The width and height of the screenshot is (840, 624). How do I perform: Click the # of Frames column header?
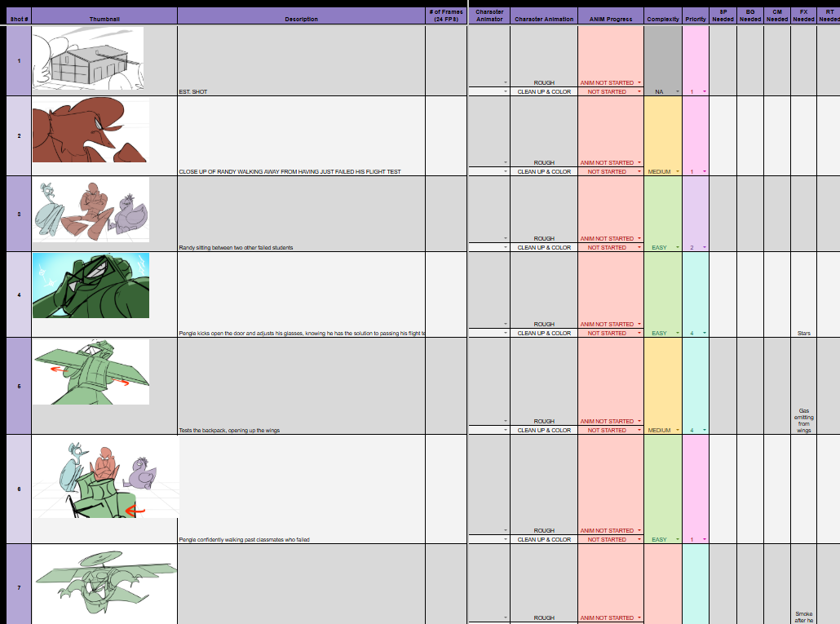point(446,15)
